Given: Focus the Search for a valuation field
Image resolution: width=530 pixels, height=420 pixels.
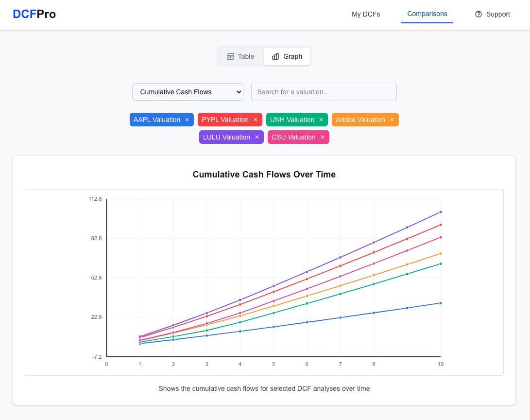Looking at the screenshot, I should pos(324,92).
